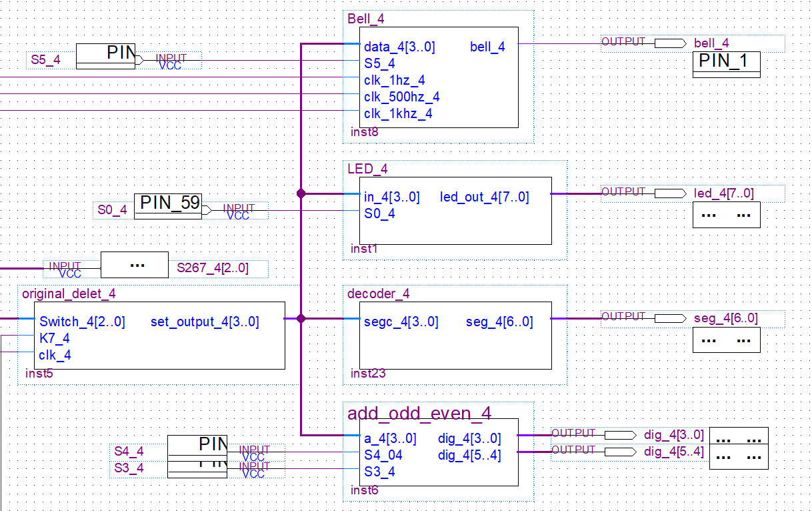Click the K7_4 port

pos(54,338)
